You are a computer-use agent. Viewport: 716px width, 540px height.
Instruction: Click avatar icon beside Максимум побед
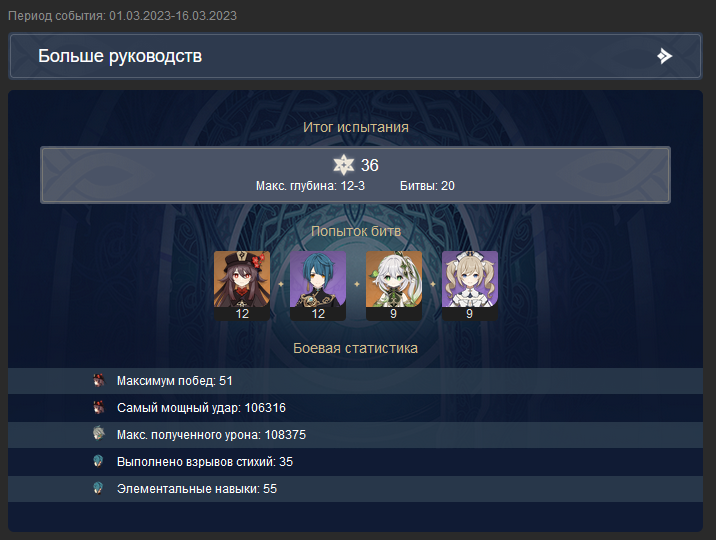pos(99,380)
